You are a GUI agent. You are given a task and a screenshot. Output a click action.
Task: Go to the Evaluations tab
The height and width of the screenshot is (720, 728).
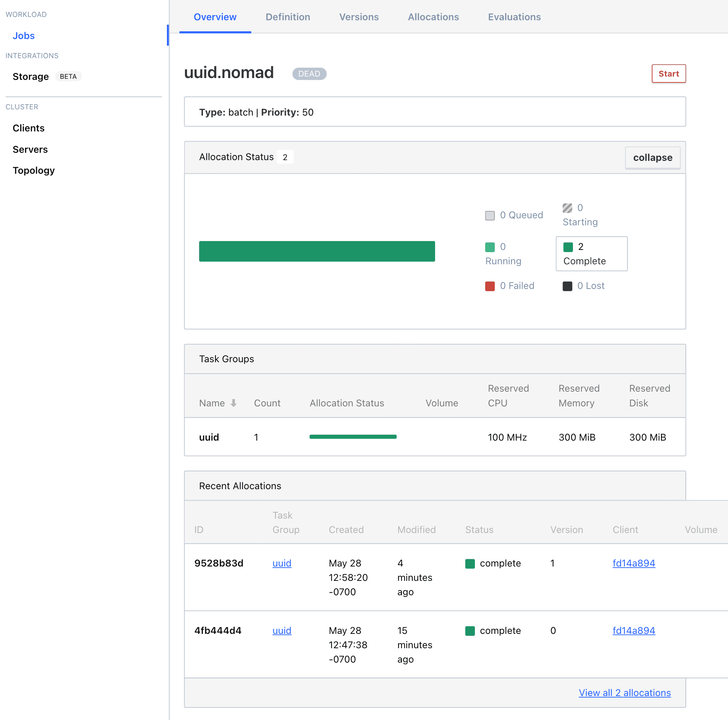coord(514,17)
